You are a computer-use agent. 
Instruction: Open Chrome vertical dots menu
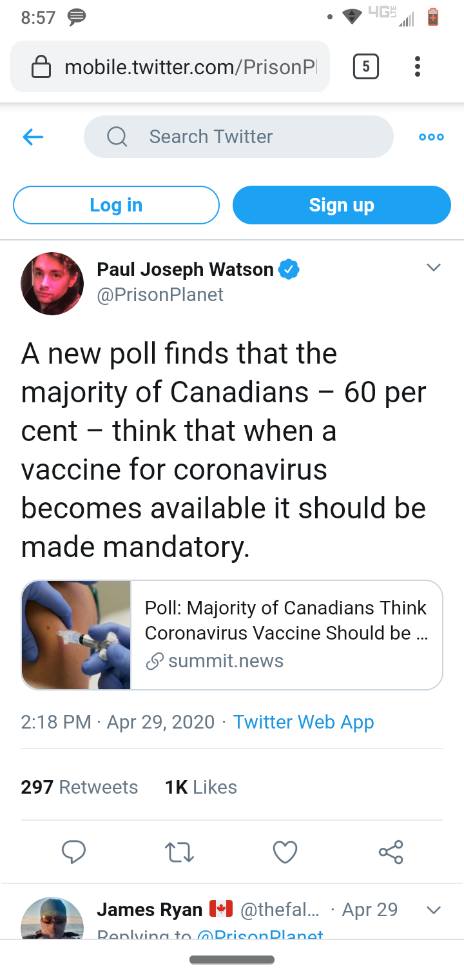pyautogui.click(x=418, y=66)
